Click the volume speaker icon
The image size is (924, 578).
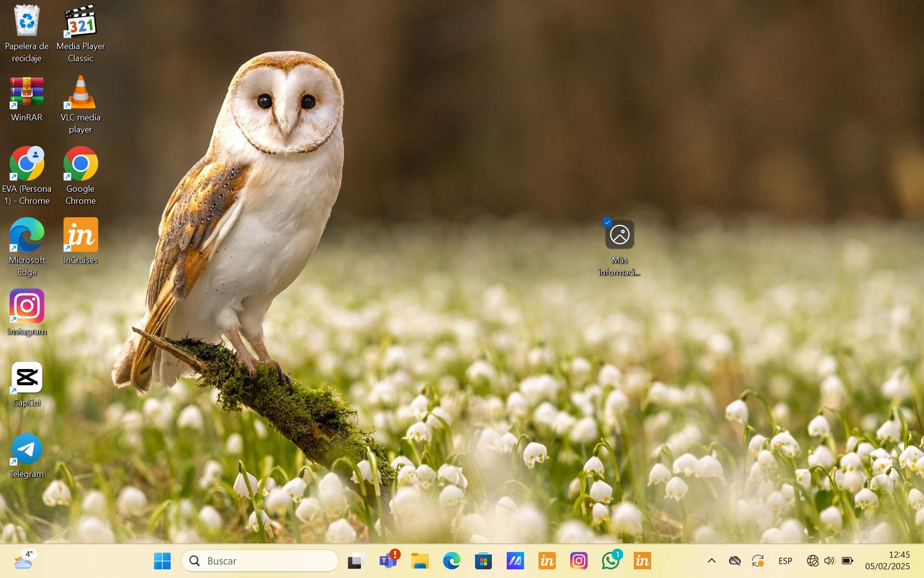click(829, 561)
